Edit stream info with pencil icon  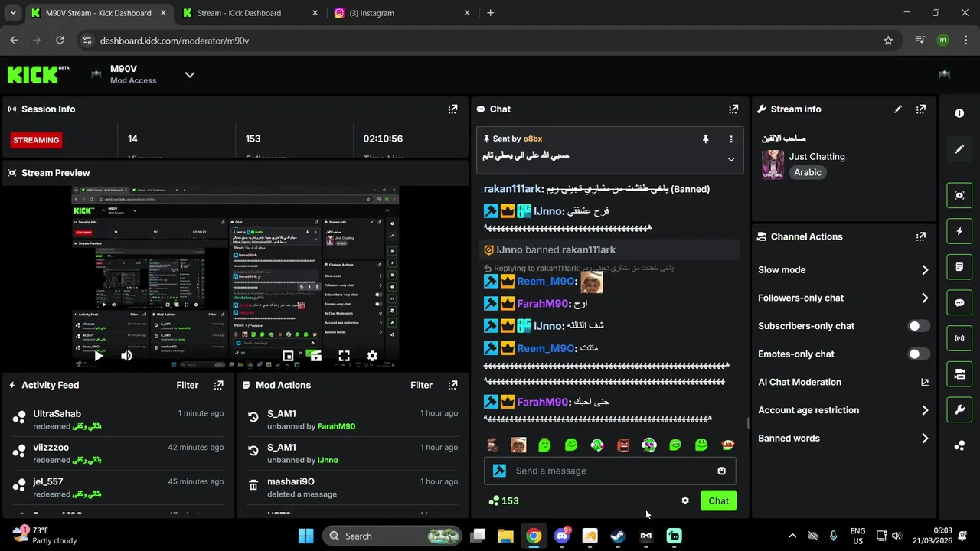coord(898,109)
